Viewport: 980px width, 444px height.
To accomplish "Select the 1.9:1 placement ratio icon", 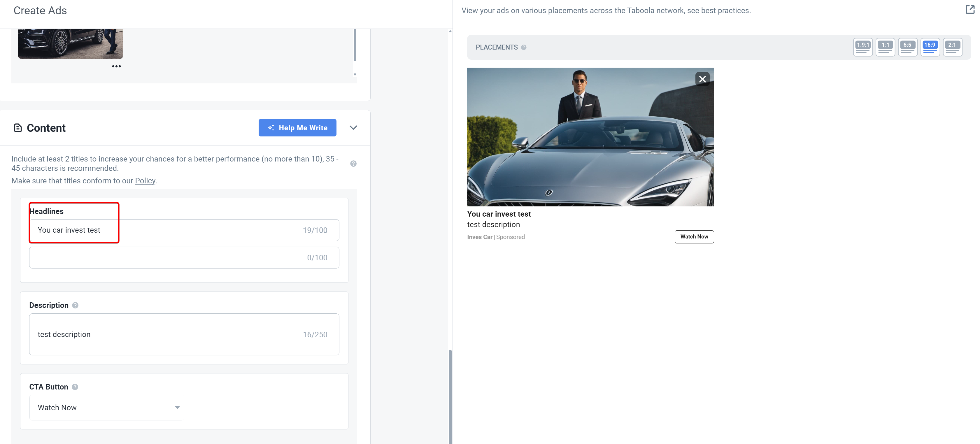I will coord(862,47).
